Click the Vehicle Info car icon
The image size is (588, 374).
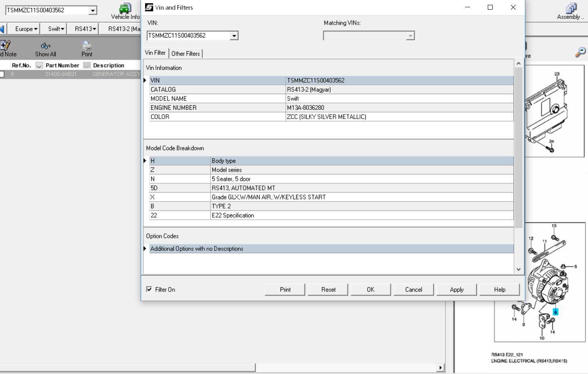pos(125,8)
